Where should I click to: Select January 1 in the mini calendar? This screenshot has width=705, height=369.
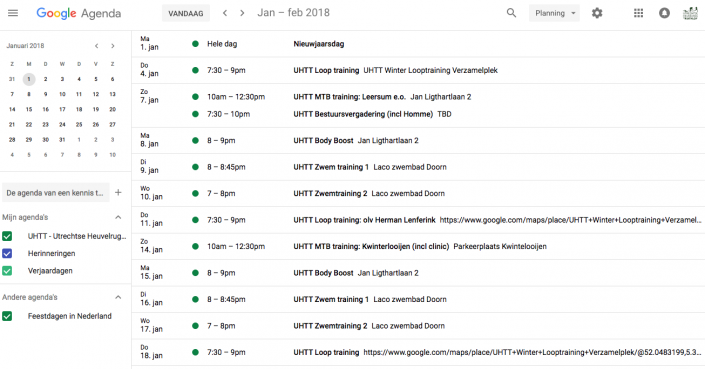pyautogui.click(x=29, y=79)
